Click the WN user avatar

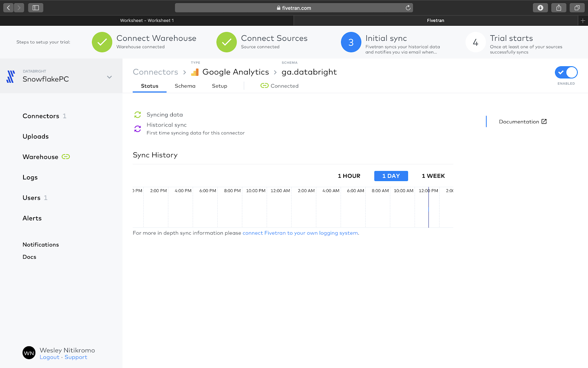29,353
